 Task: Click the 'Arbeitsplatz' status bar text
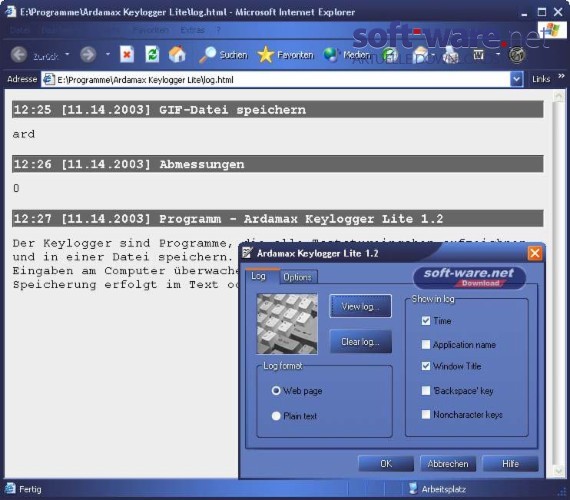point(443,489)
